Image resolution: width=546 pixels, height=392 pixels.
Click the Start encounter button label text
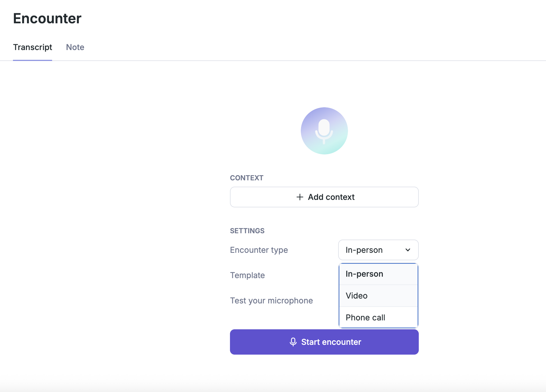pos(331,342)
